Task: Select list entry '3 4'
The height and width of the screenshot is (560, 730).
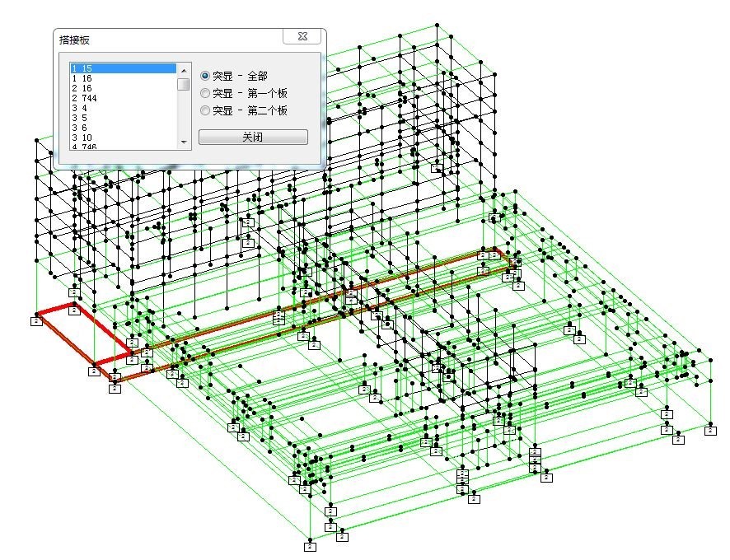Action: tap(124, 108)
